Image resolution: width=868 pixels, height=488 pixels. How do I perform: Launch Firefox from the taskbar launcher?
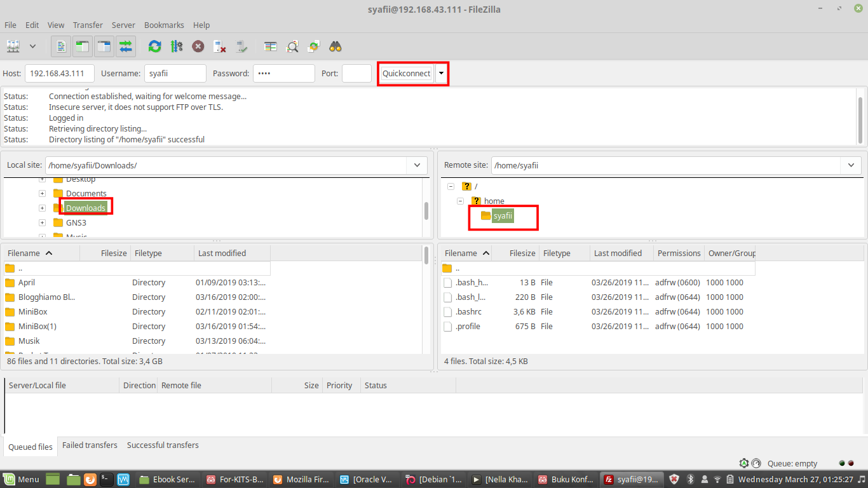point(90,479)
